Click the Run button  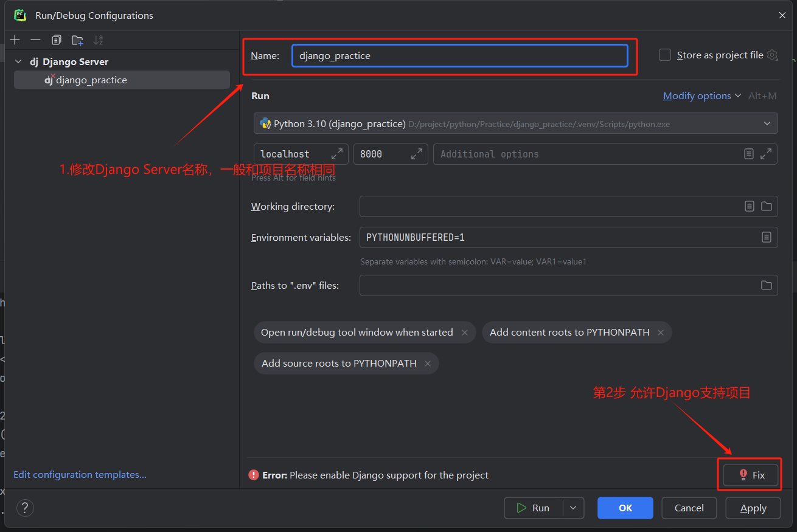coord(534,508)
